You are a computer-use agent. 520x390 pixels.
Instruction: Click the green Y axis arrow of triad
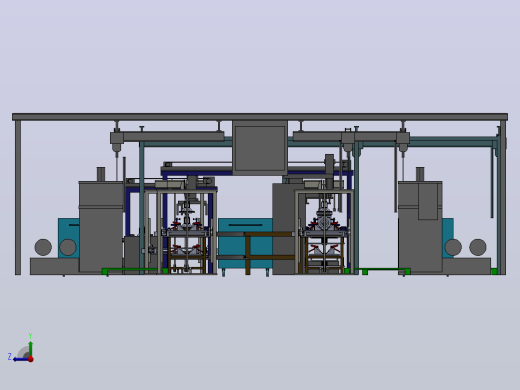coord(31,348)
